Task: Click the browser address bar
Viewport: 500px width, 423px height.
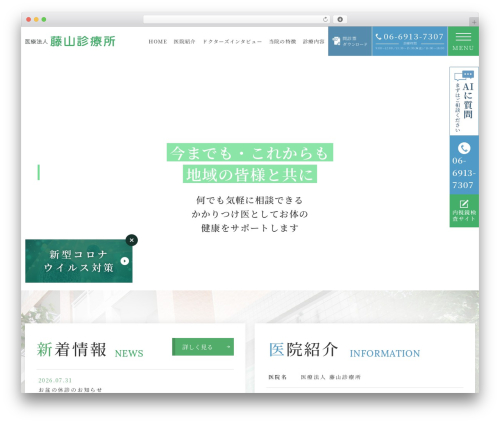Action: click(x=237, y=19)
